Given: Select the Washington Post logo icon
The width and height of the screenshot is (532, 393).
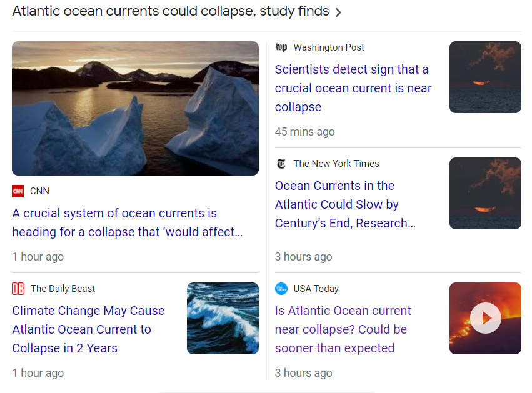Looking at the screenshot, I should [281, 47].
